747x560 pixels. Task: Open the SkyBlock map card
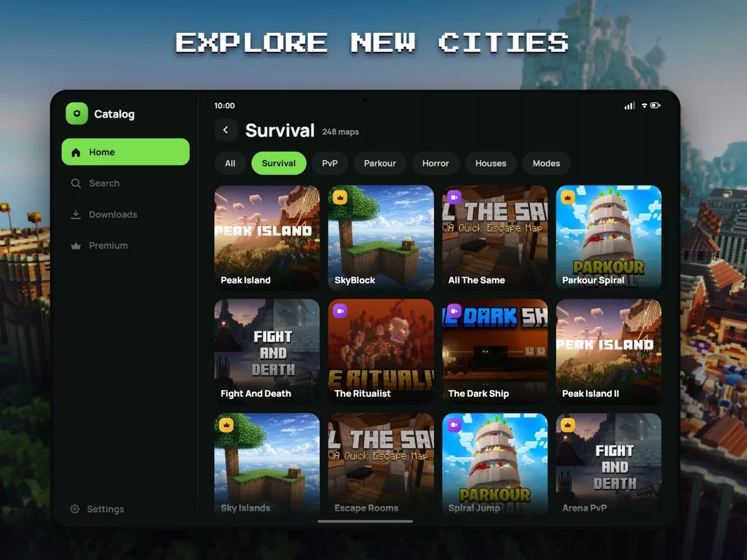point(381,237)
